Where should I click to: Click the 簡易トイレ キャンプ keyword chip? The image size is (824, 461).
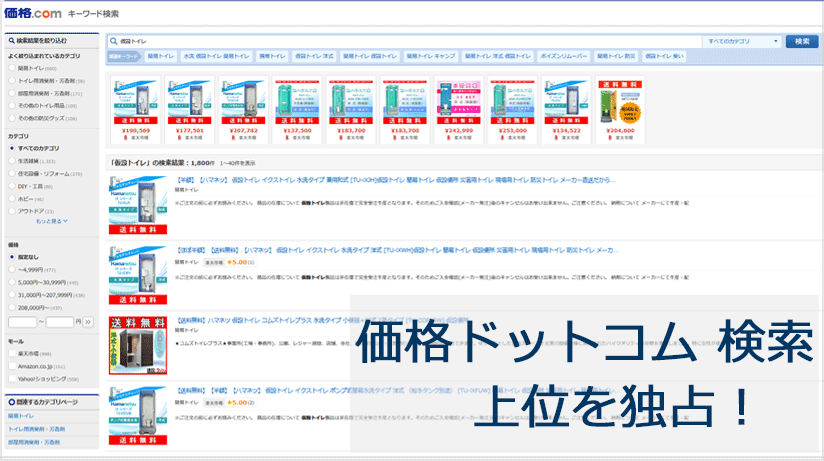(430, 56)
